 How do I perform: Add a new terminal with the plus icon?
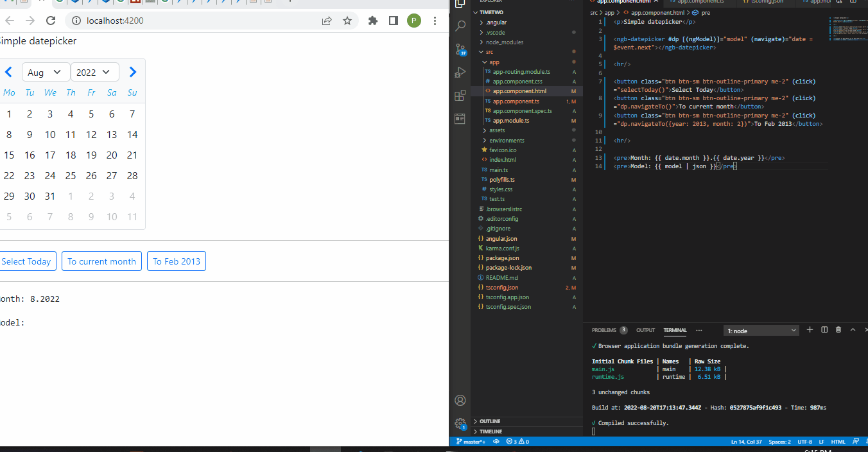point(810,330)
